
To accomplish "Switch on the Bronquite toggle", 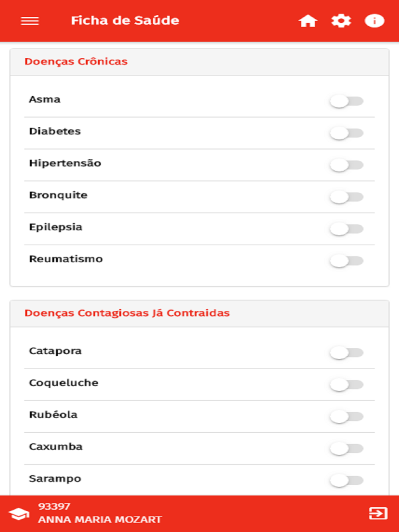I will tap(346, 197).
